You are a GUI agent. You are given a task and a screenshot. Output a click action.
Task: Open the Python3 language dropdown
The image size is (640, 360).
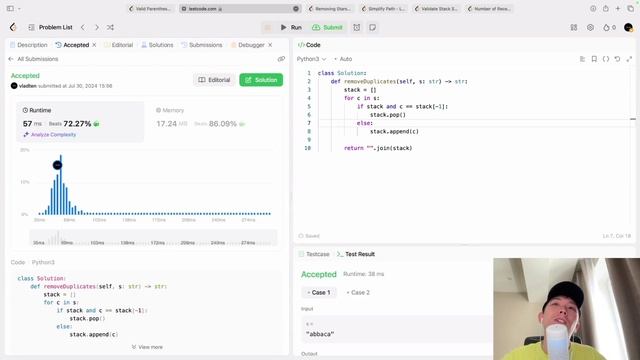click(311, 59)
